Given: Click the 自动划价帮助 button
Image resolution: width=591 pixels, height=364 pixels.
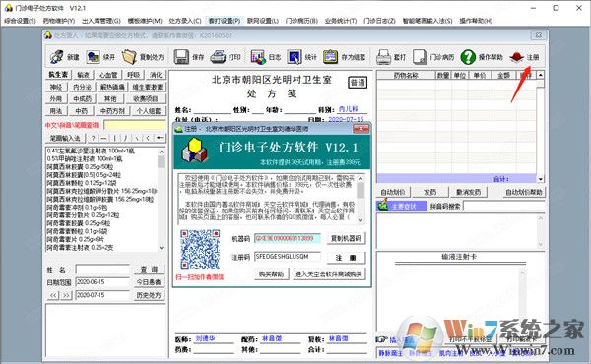Looking at the screenshot, I should (524, 192).
